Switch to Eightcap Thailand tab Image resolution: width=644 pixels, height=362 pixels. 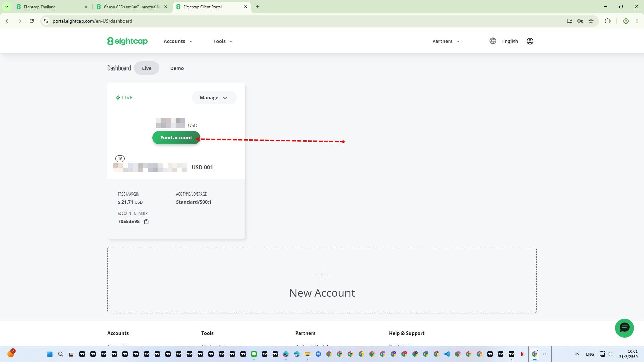(50, 7)
